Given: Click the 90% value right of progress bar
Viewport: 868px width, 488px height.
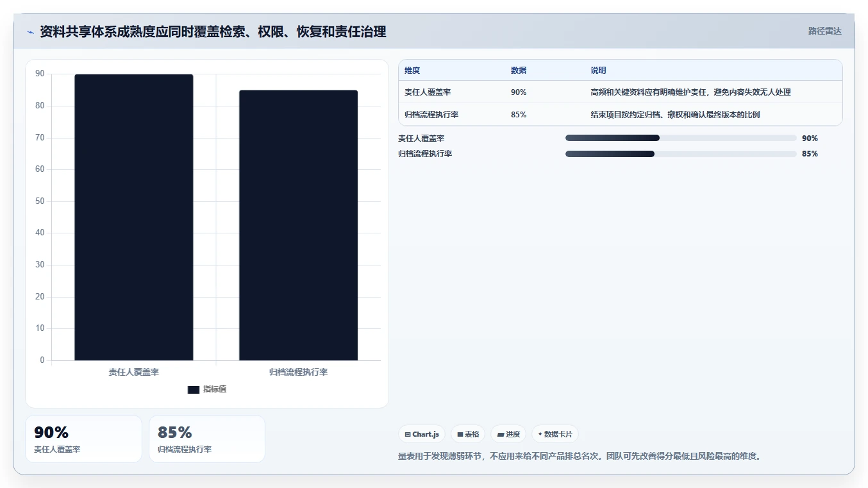Looking at the screenshot, I should point(810,139).
